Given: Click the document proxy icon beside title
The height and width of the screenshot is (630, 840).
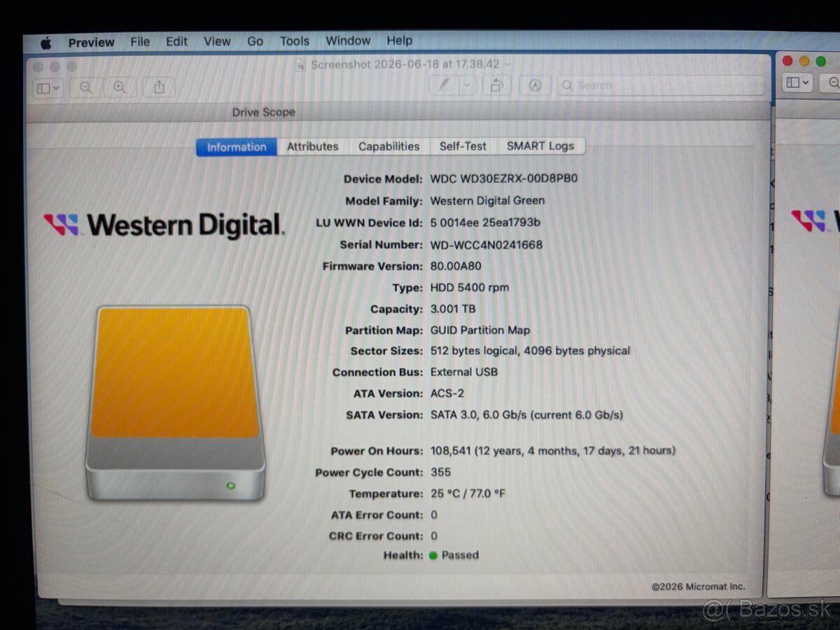Looking at the screenshot, I should pos(301,65).
